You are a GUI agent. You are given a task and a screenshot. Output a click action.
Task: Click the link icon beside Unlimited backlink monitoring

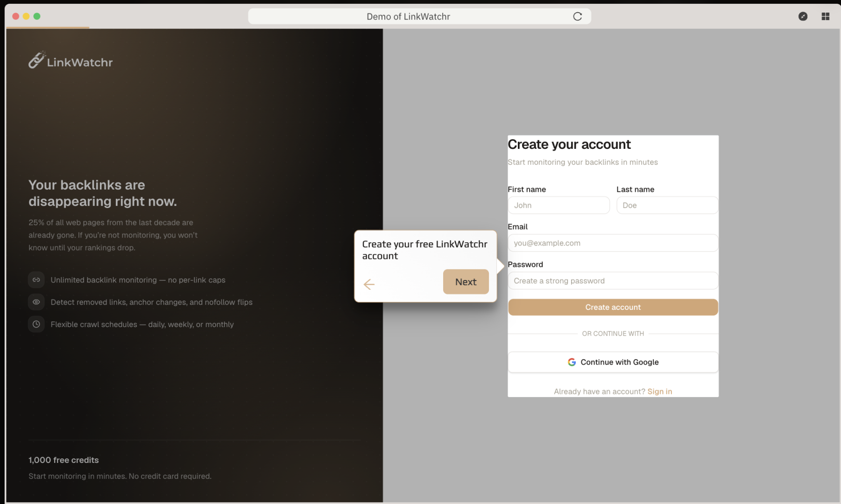click(36, 280)
